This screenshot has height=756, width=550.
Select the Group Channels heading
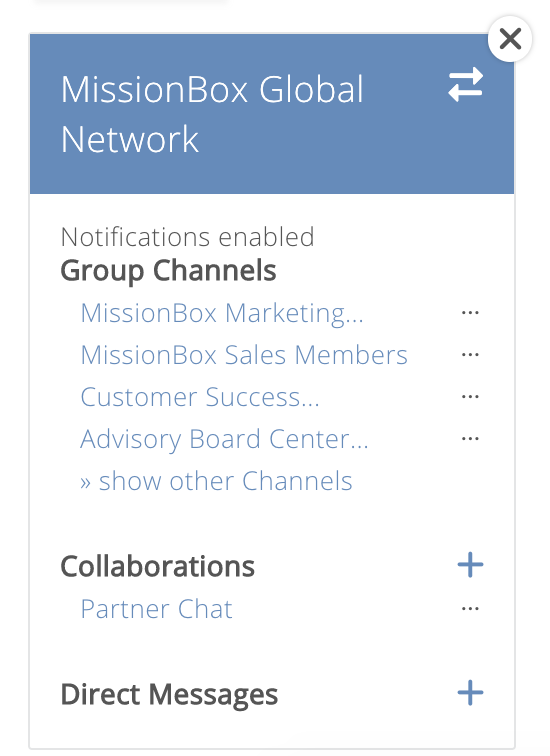(168, 270)
